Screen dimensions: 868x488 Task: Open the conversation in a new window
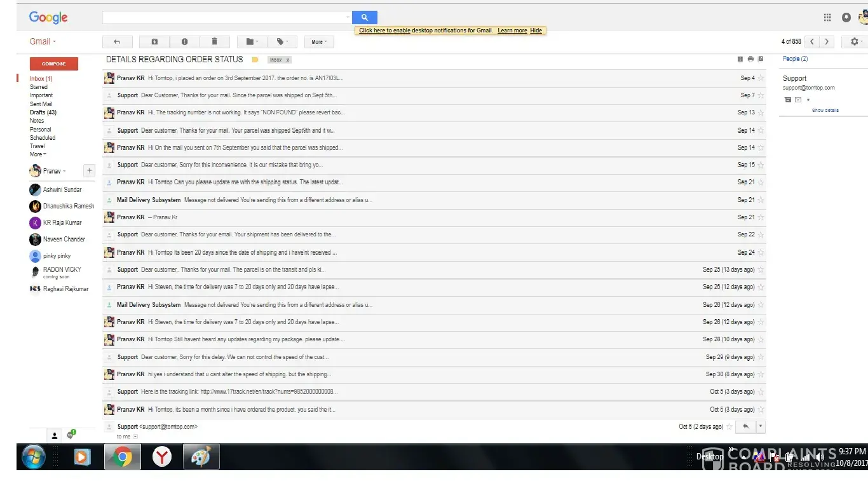[x=761, y=59]
